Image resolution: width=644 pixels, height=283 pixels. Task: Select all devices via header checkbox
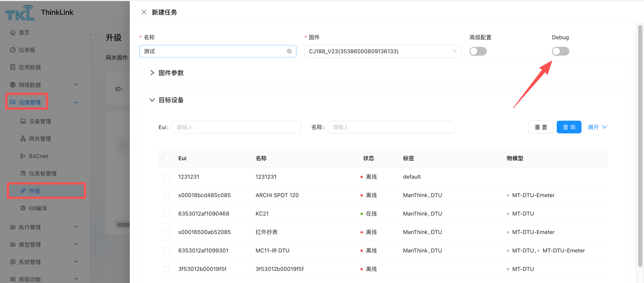[x=167, y=158]
